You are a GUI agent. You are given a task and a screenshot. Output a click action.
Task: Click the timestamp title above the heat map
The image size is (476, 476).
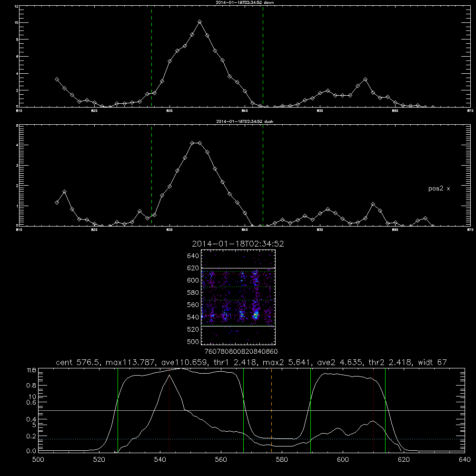tap(238, 244)
